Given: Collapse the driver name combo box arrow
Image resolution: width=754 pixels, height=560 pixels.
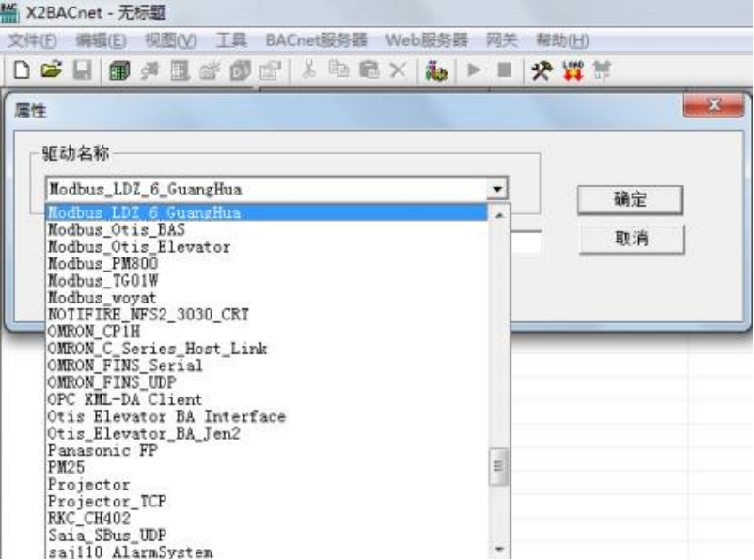Looking at the screenshot, I should point(497,189).
